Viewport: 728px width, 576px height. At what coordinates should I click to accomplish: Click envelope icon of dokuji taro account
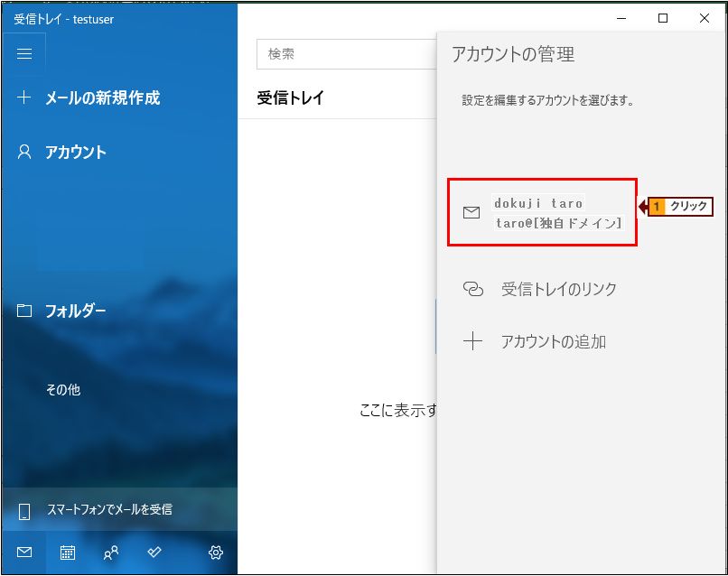point(471,212)
